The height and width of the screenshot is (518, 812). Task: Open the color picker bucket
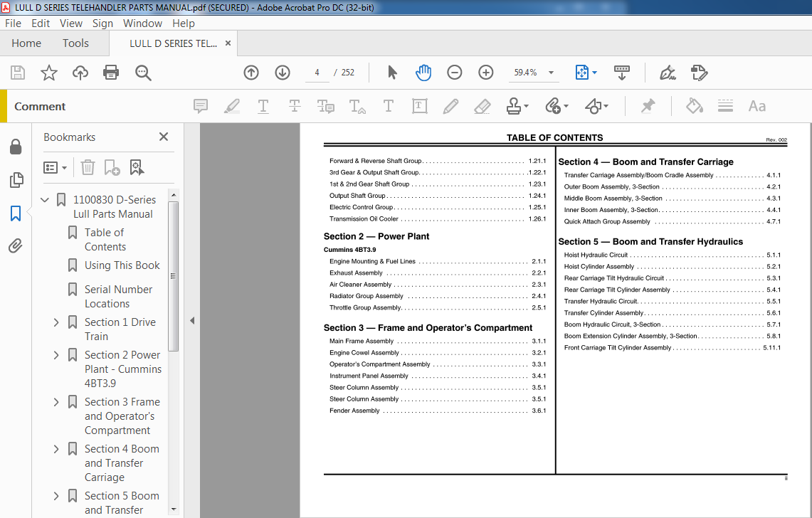694,106
